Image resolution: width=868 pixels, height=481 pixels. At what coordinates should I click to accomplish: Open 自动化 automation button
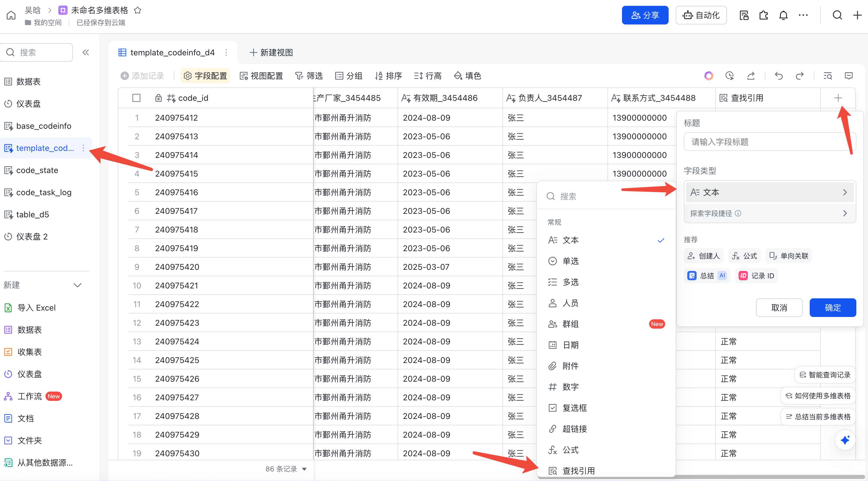tap(701, 15)
